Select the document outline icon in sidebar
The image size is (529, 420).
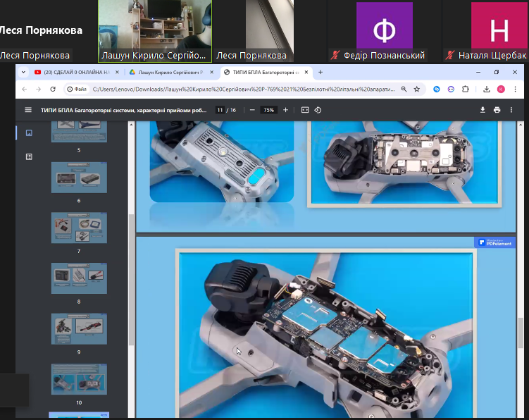tap(29, 156)
